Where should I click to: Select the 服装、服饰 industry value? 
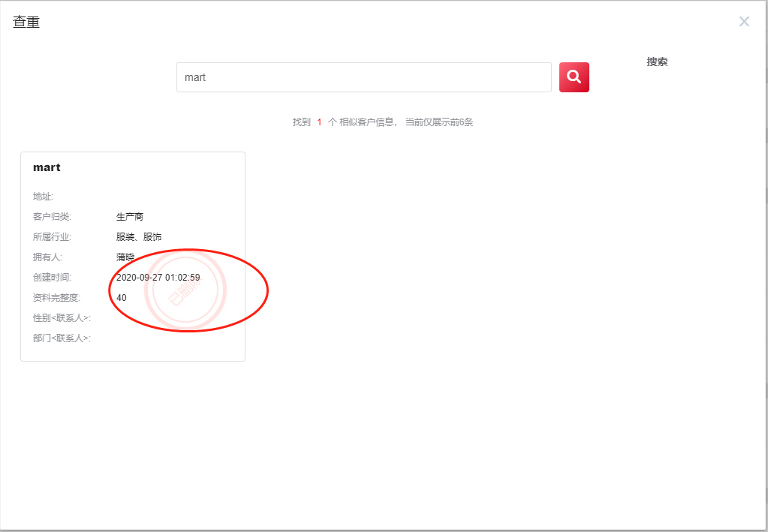139,237
